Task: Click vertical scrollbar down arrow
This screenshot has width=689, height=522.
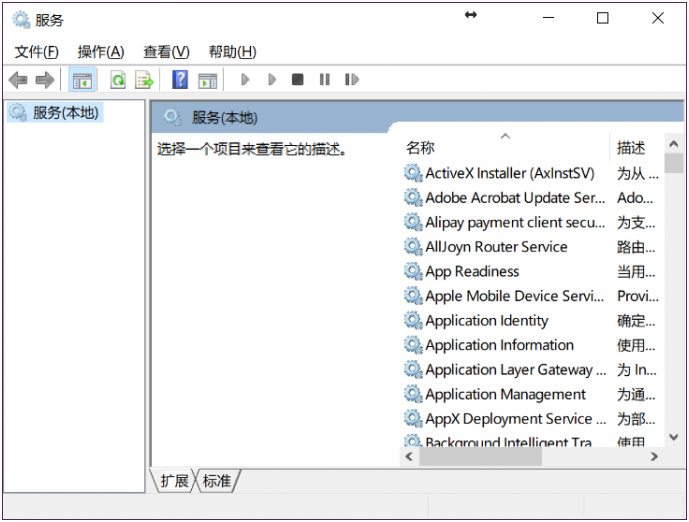Action: tap(674, 437)
